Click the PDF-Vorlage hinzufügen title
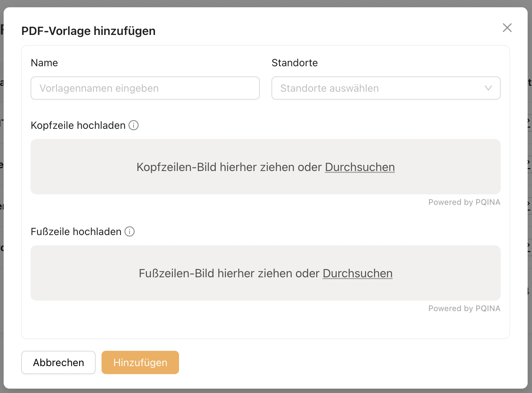532x393 pixels. 88,31
